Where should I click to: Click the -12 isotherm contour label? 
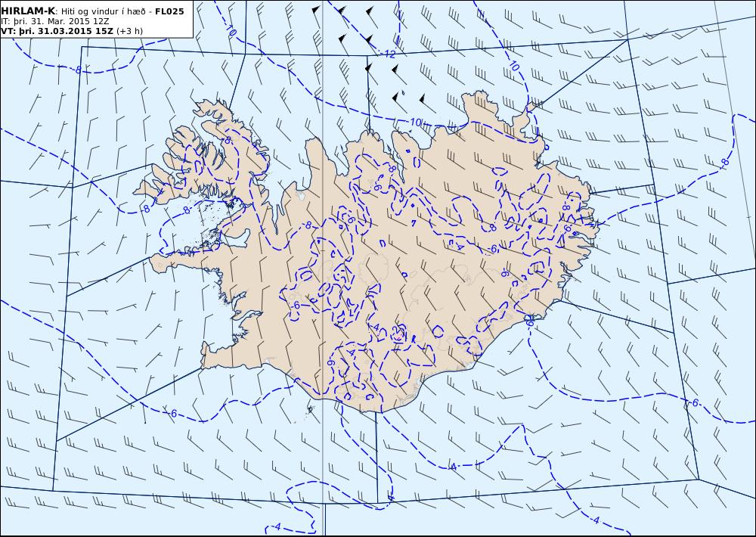(x=388, y=54)
